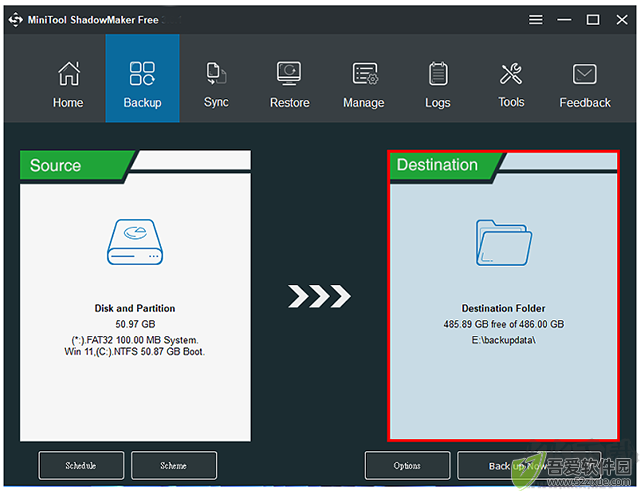Open Manage list-gear icon
The width and height of the screenshot is (640, 491).
[x=365, y=73]
